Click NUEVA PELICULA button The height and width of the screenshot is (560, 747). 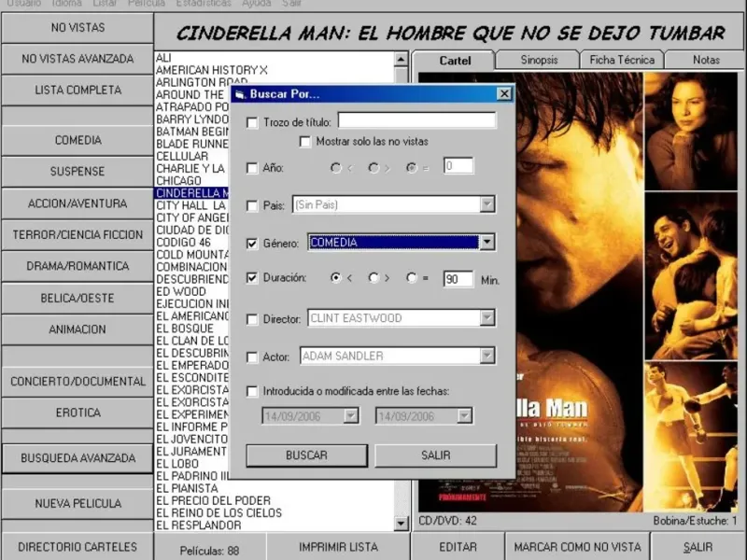78,504
